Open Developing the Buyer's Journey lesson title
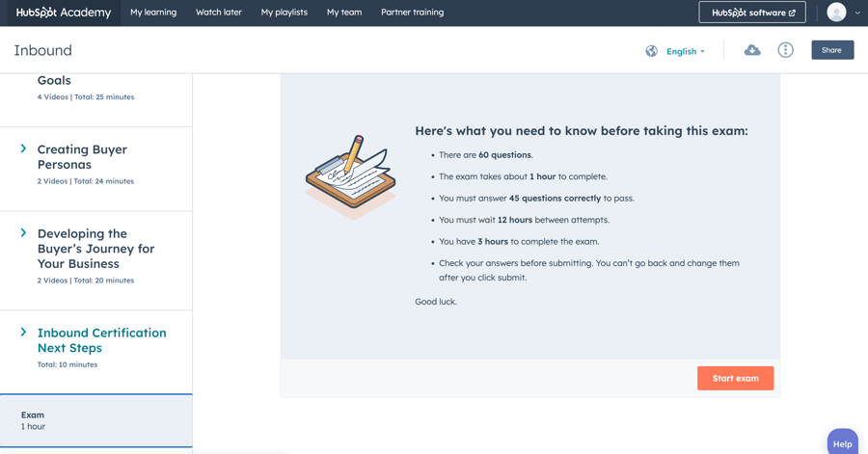 tap(95, 249)
